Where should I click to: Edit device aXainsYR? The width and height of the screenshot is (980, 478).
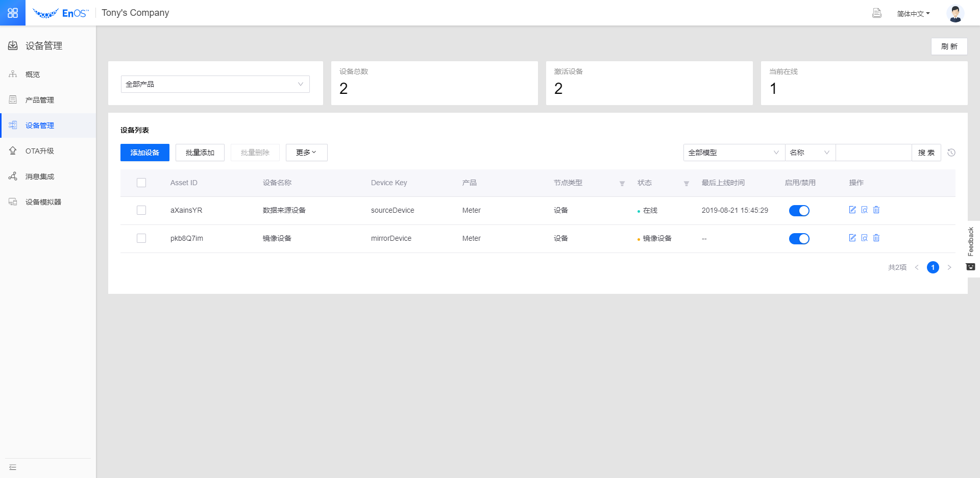(852, 210)
